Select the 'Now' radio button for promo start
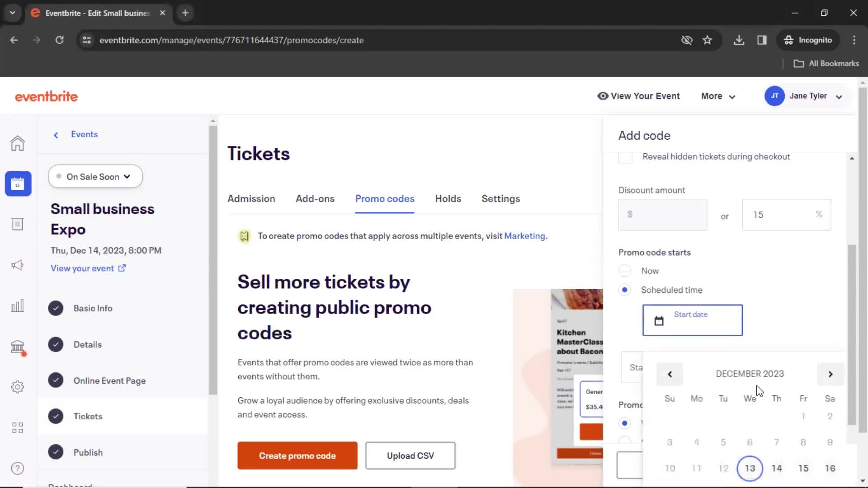The height and width of the screenshot is (488, 868). tap(625, 271)
